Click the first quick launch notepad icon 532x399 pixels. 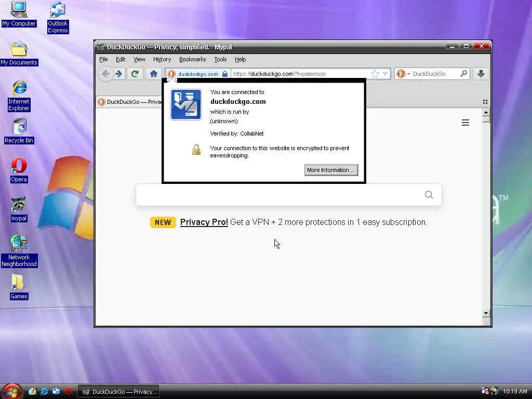tap(32, 391)
